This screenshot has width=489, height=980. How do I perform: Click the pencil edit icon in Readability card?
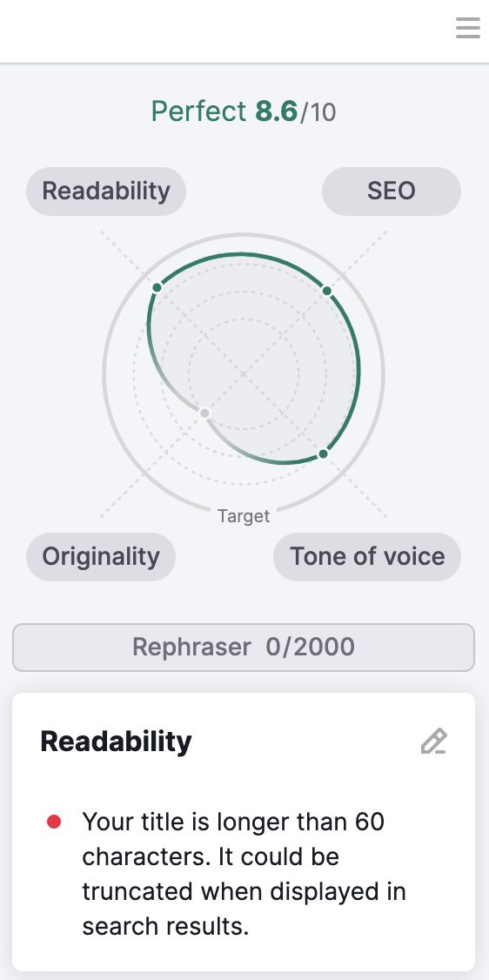click(x=433, y=742)
